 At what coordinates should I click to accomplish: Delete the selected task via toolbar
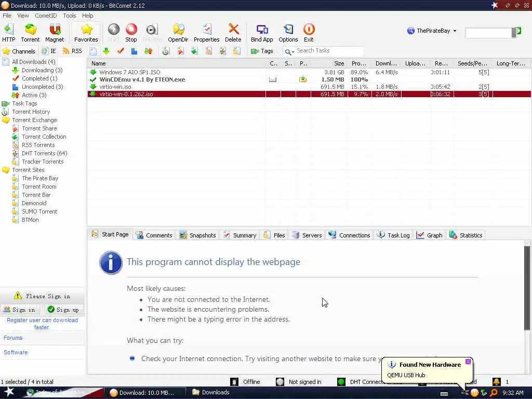[x=233, y=33]
